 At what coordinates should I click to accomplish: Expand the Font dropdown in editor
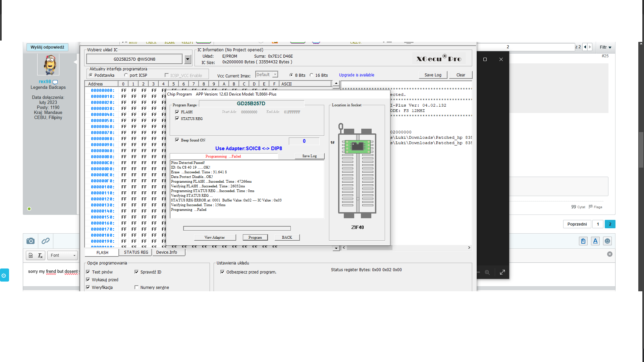click(63, 255)
